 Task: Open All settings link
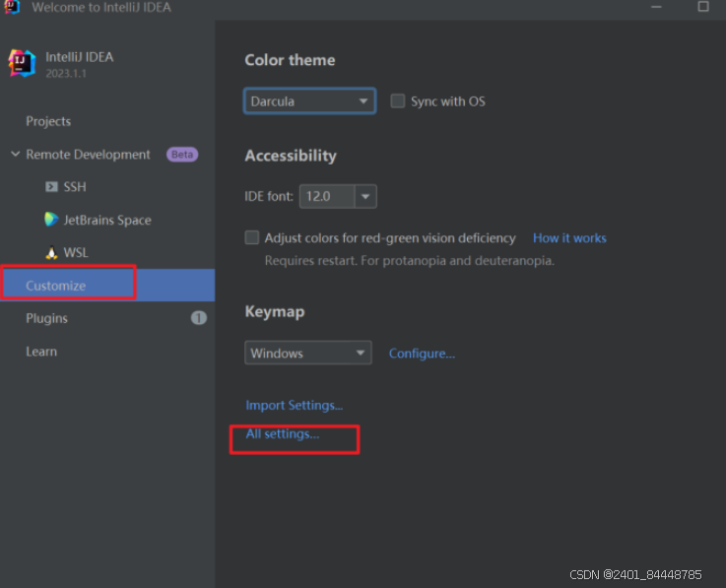283,433
